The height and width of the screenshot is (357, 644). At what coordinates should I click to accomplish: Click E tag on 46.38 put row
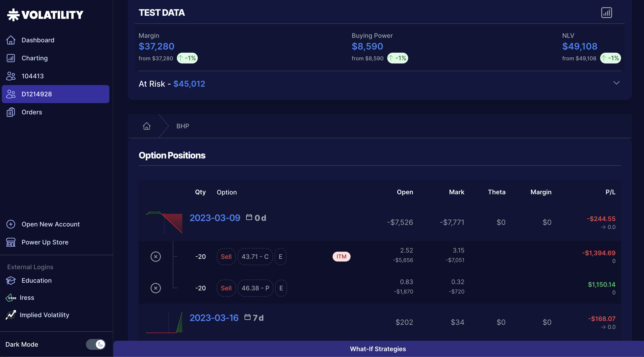(x=281, y=288)
